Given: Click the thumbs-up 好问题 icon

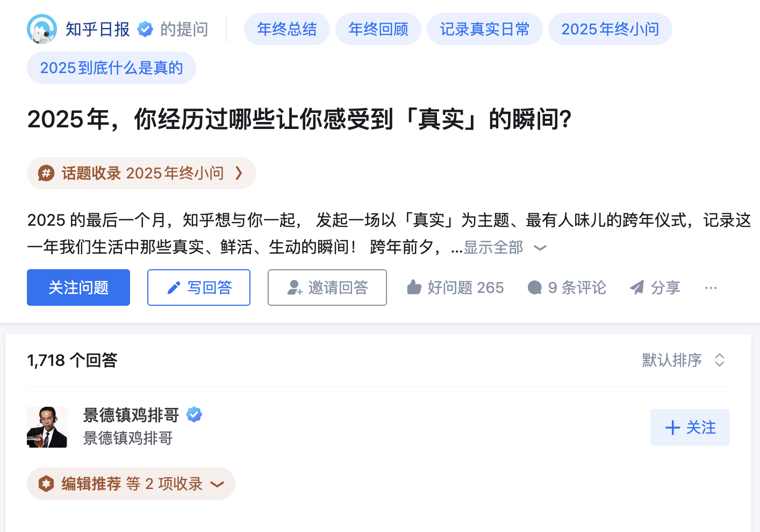Looking at the screenshot, I should coord(414,287).
